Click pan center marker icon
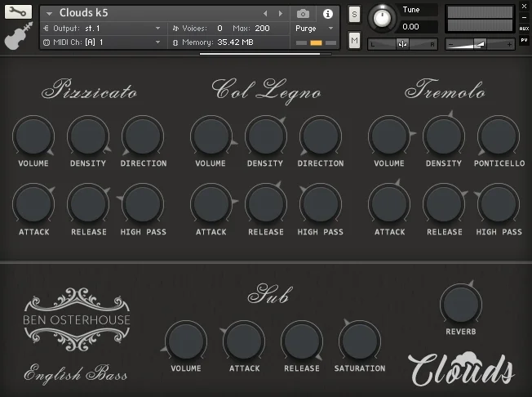This screenshot has height=397, width=532. [x=403, y=44]
